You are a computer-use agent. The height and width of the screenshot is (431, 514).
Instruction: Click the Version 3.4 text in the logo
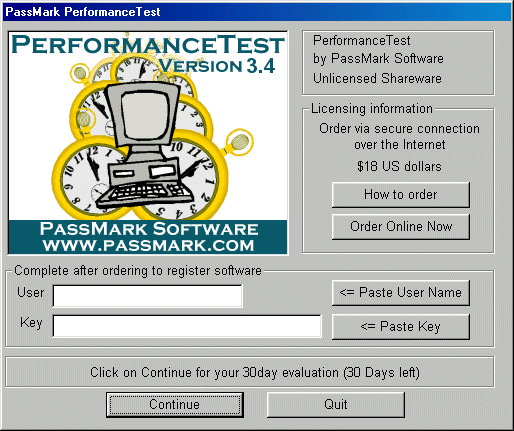217,66
